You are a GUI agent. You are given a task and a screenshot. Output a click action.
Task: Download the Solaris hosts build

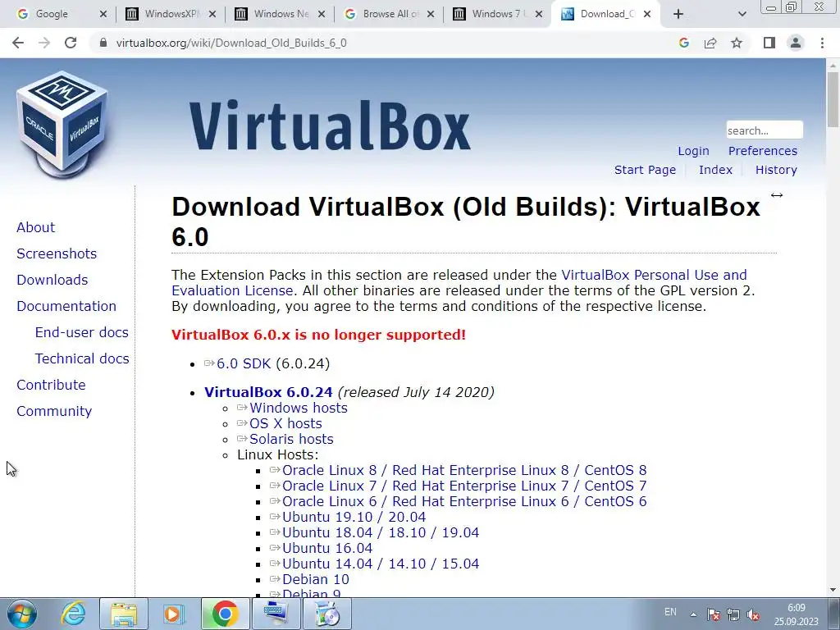click(x=291, y=439)
